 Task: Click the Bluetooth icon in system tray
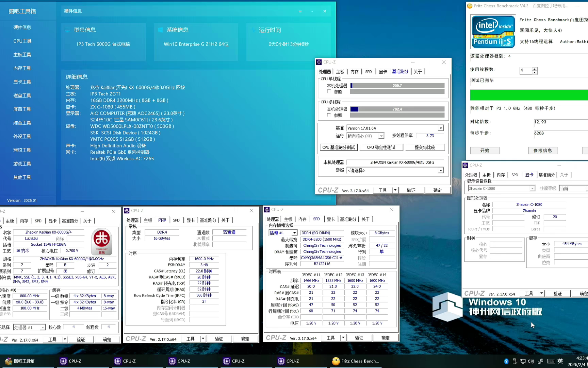click(x=506, y=361)
